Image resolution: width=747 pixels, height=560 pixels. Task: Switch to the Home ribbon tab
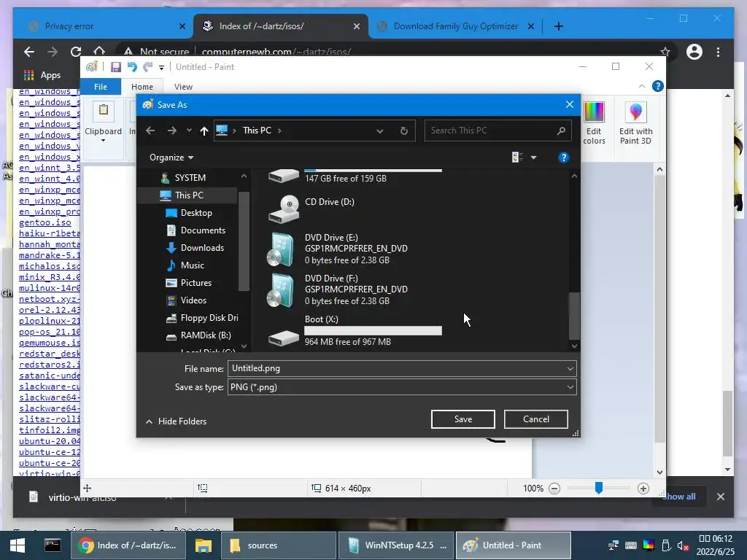click(x=142, y=87)
